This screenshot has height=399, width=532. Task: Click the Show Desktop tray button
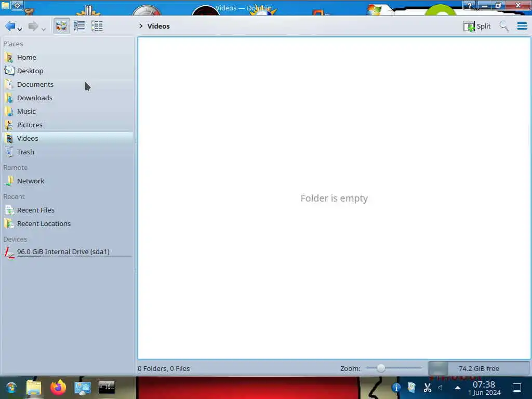coord(517,388)
